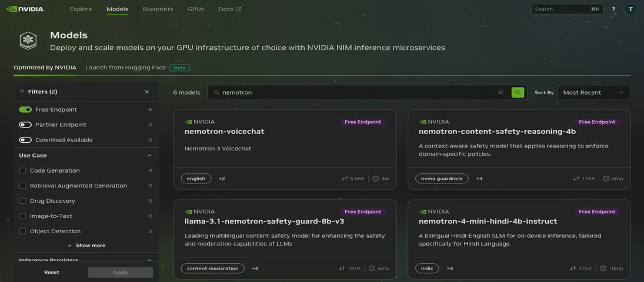Click the magnifier icon inside model search
This screenshot has height=282, width=644.
click(x=217, y=93)
